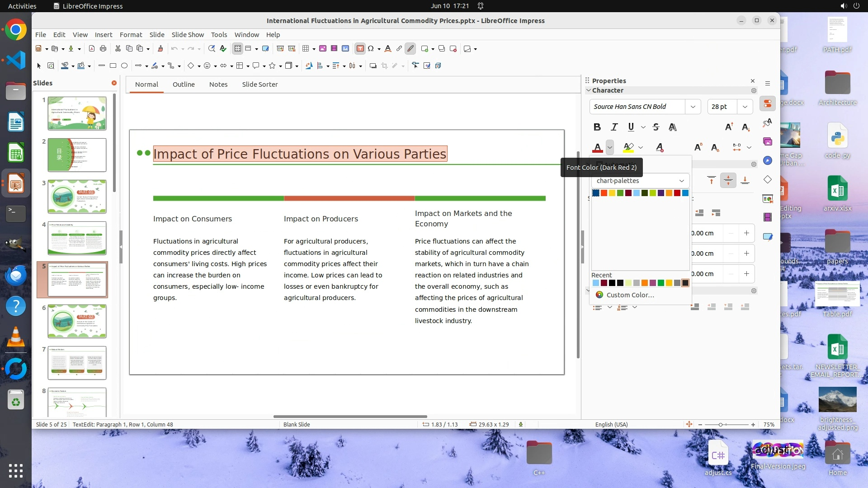
Task: Click Insert Text Box toolbar icon
Action: 360,49
